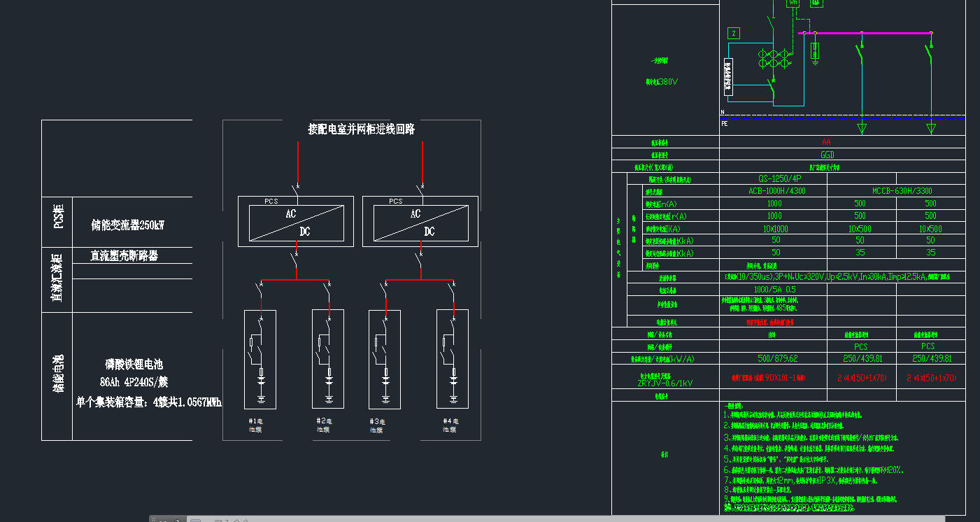Select the MCCB-630H/3300 table cell

tap(895, 191)
